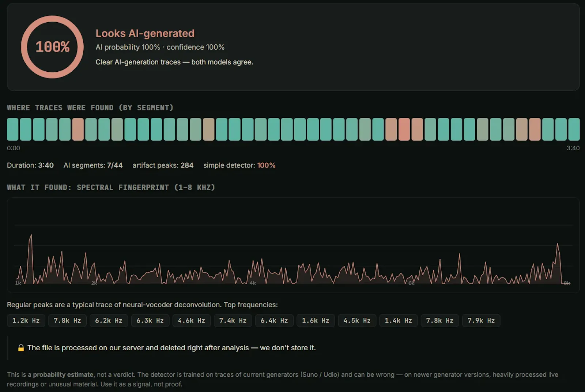Viewport: 585px width, 392px height.
Task: Click the 'simple detector: 100%' stat
Action: 239,165
